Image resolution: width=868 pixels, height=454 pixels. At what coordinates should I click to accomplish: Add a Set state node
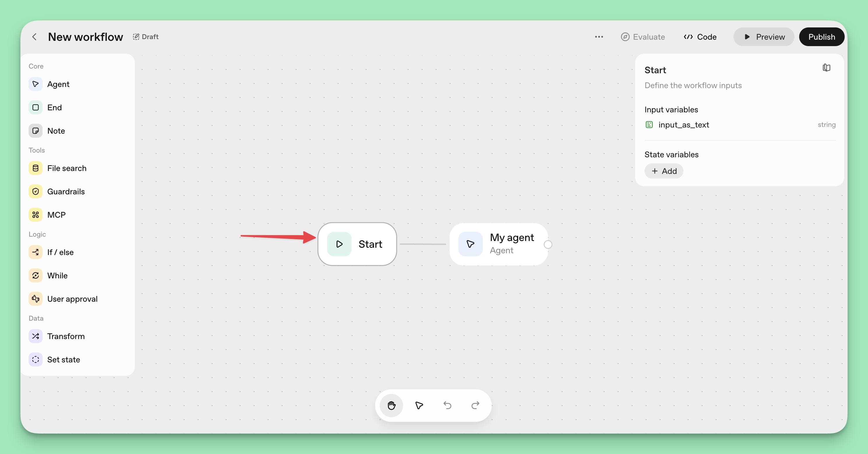pyautogui.click(x=64, y=359)
